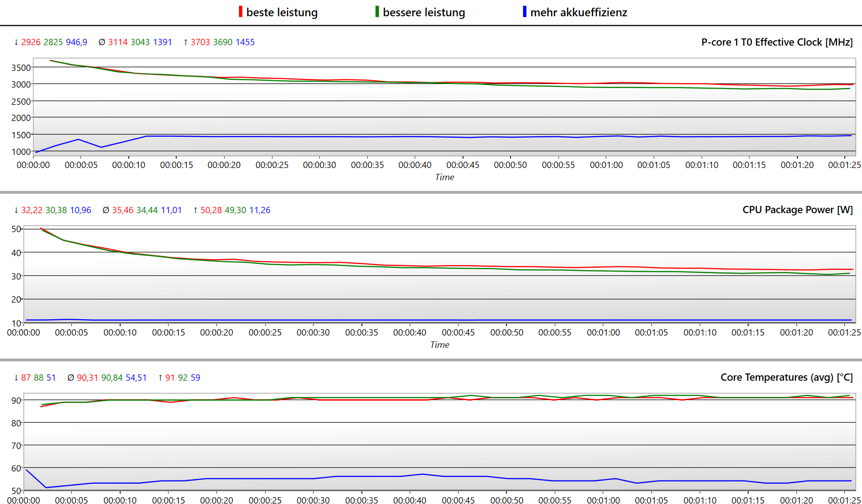
Task: Click the maximum clock value 1455
Action: [245, 42]
